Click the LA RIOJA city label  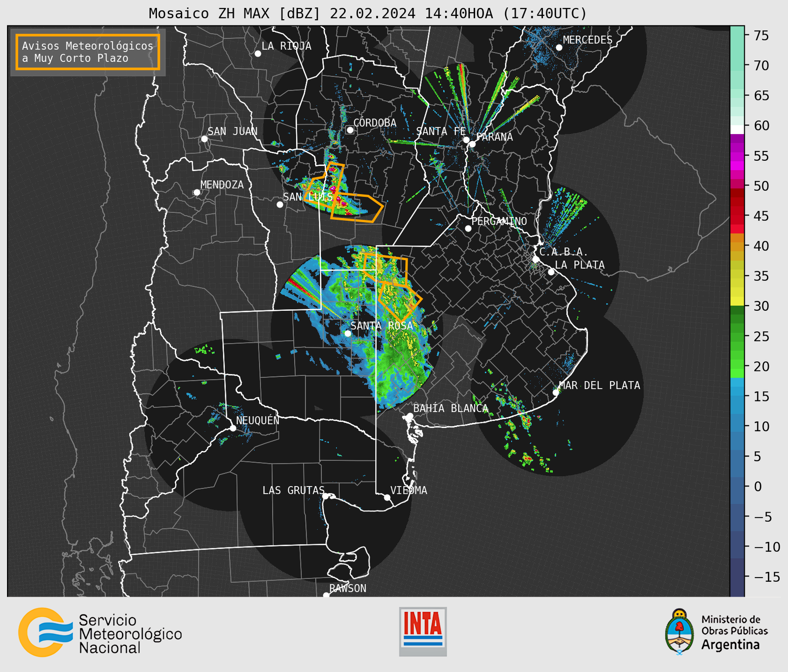click(x=286, y=46)
